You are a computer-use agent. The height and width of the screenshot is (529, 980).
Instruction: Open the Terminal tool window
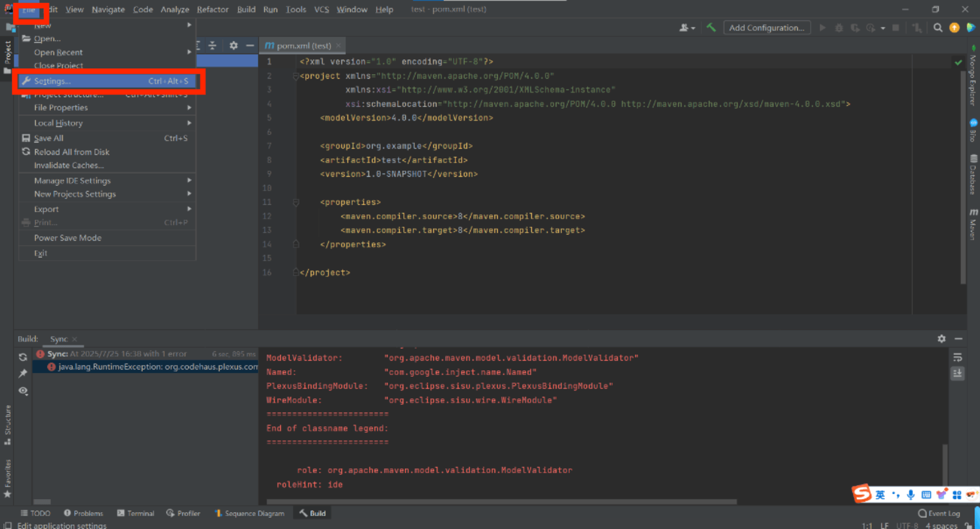click(x=135, y=513)
